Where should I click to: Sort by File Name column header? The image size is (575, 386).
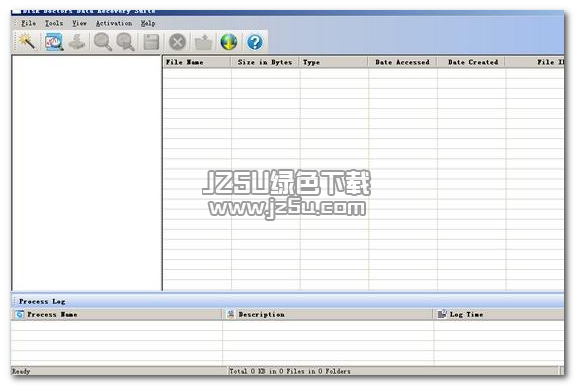click(x=197, y=62)
